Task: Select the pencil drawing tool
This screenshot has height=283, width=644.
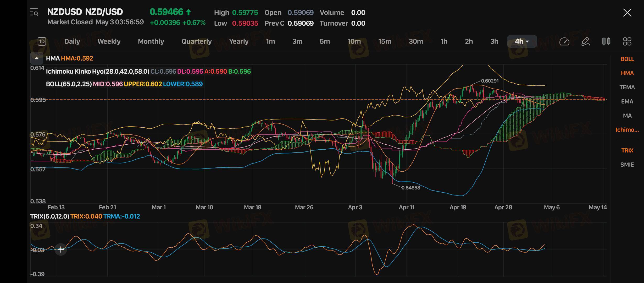Action: [585, 41]
